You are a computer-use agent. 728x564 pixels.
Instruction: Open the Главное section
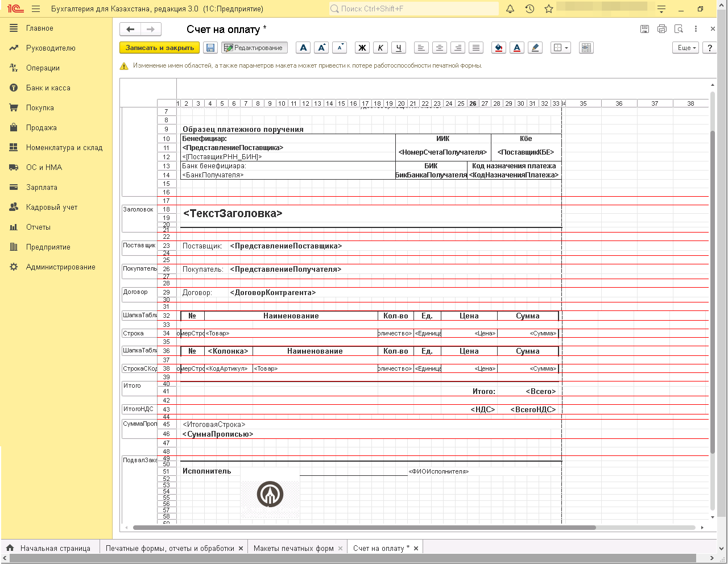point(40,28)
